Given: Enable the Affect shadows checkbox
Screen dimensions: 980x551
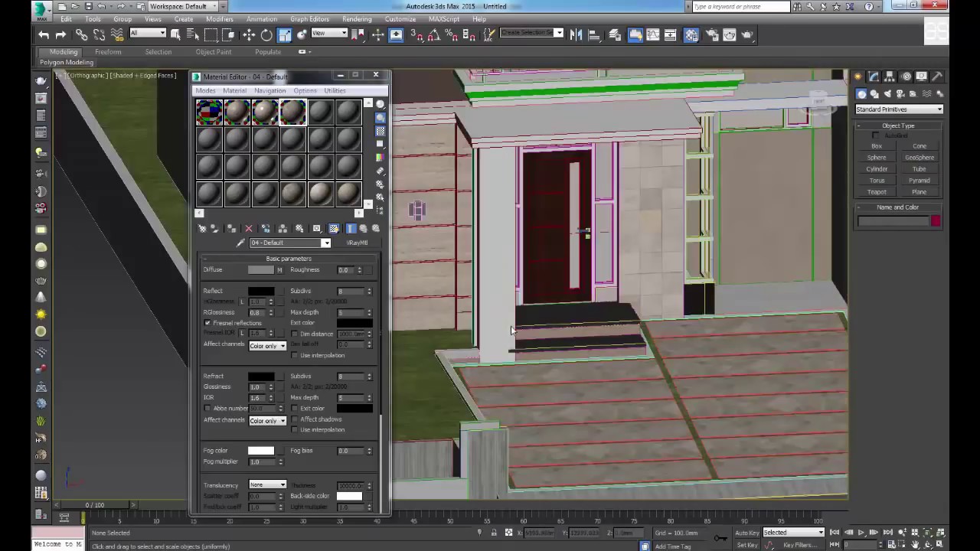Looking at the screenshot, I should (295, 419).
